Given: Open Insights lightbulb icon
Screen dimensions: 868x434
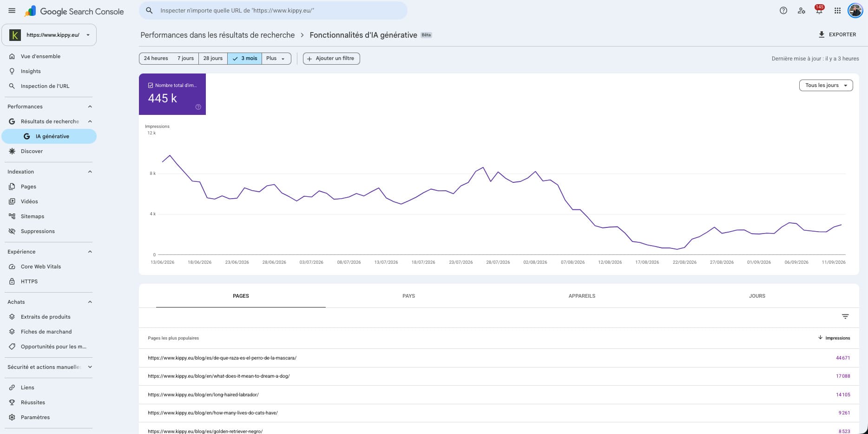Looking at the screenshot, I should [12, 71].
